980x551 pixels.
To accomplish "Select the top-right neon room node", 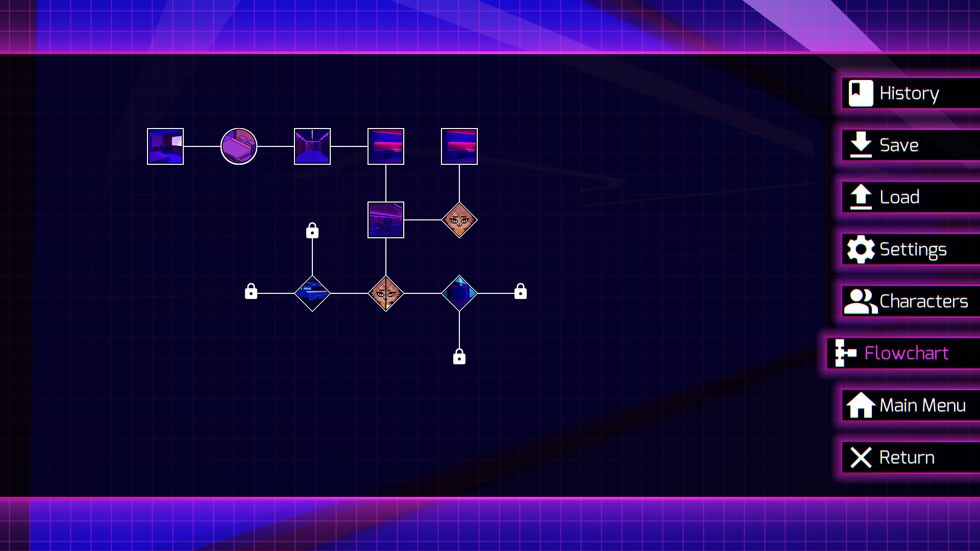I will click(x=459, y=146).
